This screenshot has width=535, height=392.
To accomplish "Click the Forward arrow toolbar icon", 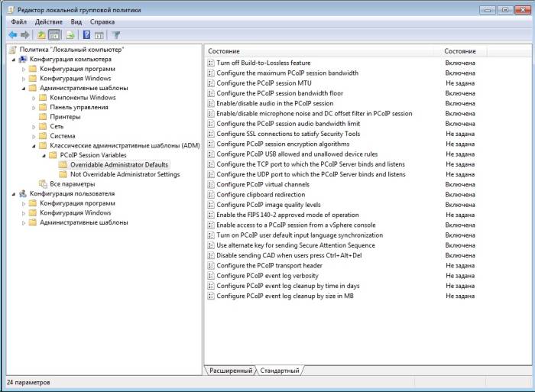I will tap(25, 35).
